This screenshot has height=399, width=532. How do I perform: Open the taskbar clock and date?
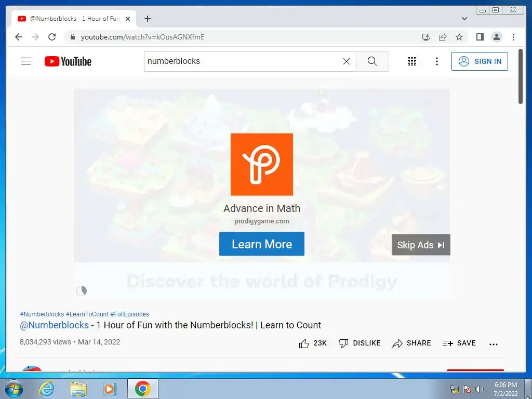coord(506,389)
